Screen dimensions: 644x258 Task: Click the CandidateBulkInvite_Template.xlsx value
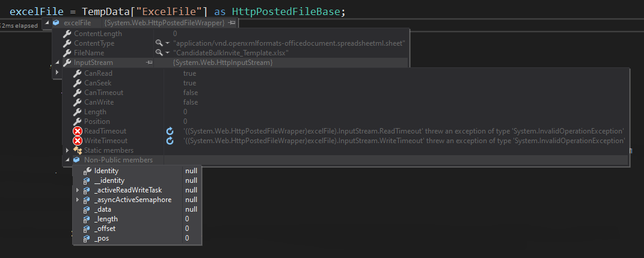pyautogui.click(x=231, y=53)
